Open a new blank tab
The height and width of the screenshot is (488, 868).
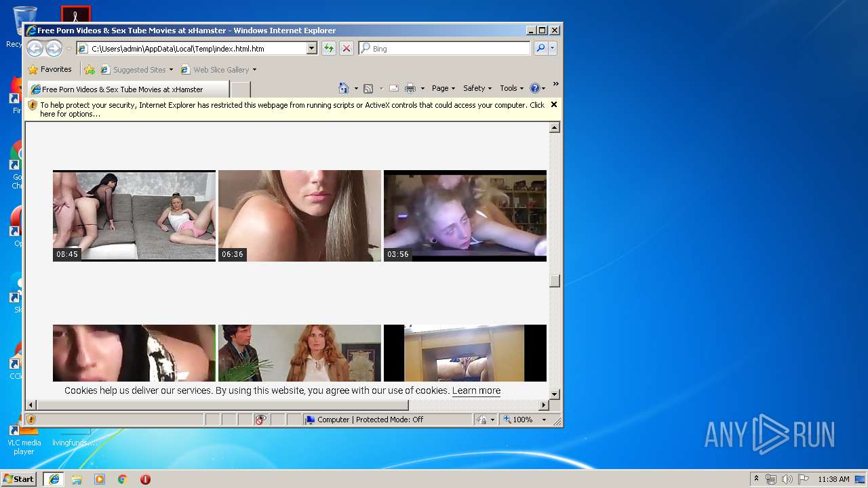click(241, 89)
